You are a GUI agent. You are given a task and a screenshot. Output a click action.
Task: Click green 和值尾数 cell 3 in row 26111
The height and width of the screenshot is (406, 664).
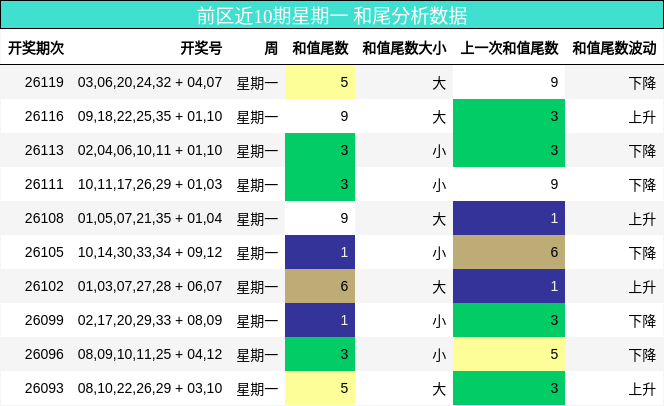pos(320,184)
